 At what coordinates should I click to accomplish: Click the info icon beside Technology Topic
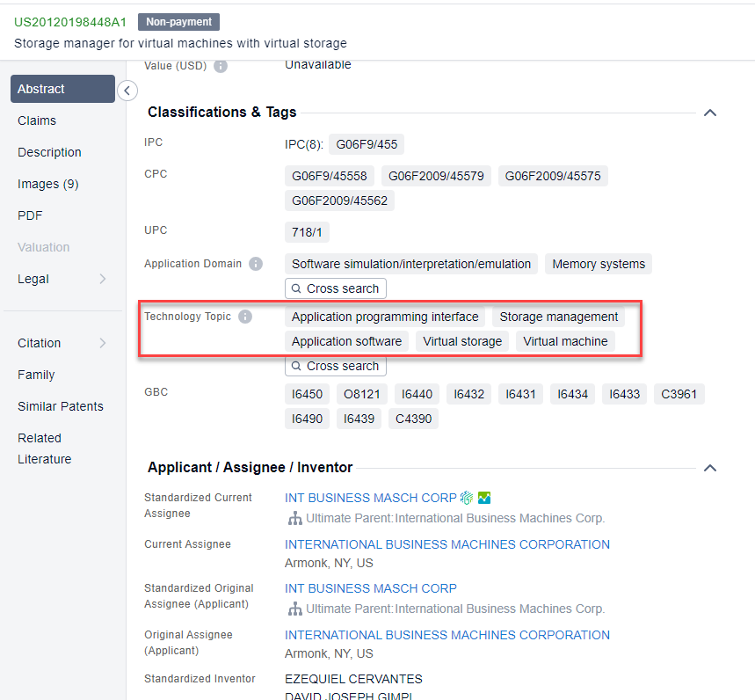(245, 317)
